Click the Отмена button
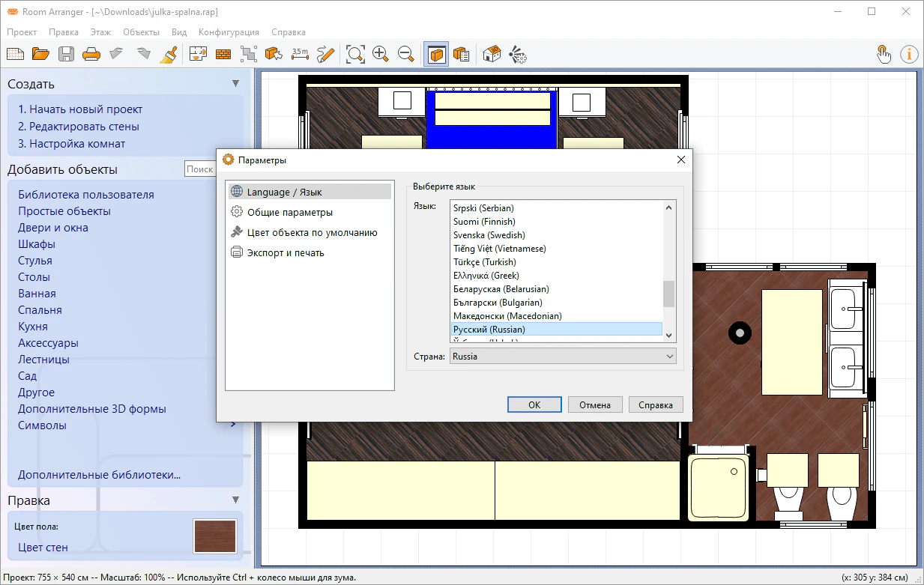 (x=595, y=404)
